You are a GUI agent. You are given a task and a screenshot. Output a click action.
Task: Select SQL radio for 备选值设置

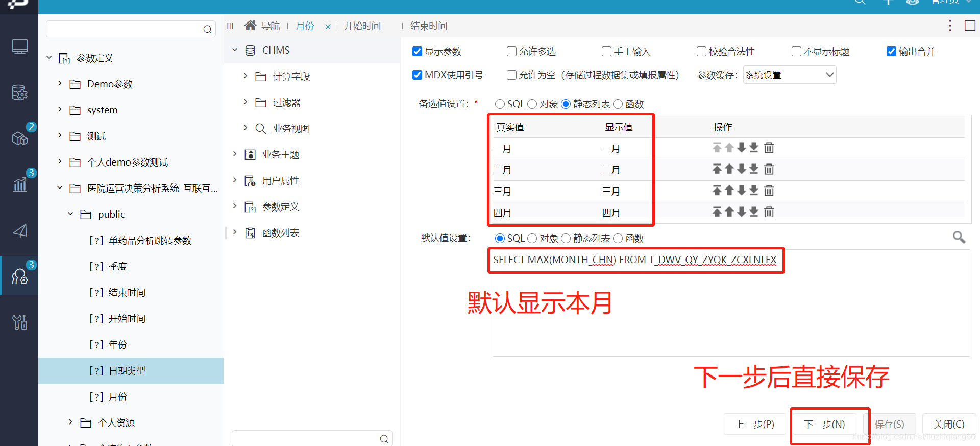click(500, 104)
